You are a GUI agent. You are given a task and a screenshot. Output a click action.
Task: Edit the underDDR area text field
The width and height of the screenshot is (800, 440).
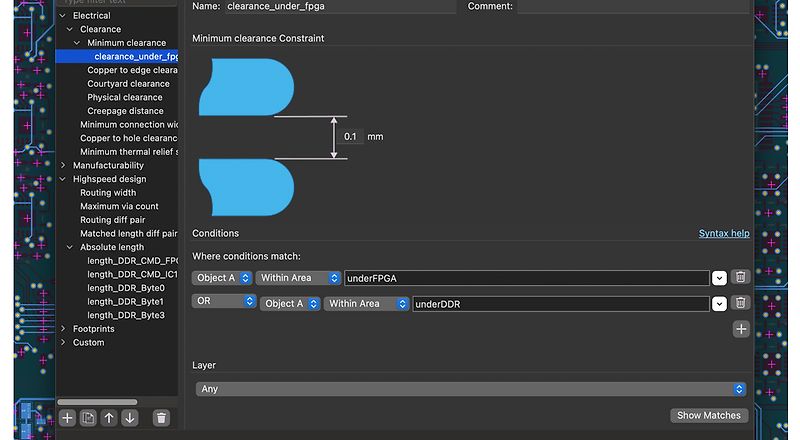pos(561,304)
